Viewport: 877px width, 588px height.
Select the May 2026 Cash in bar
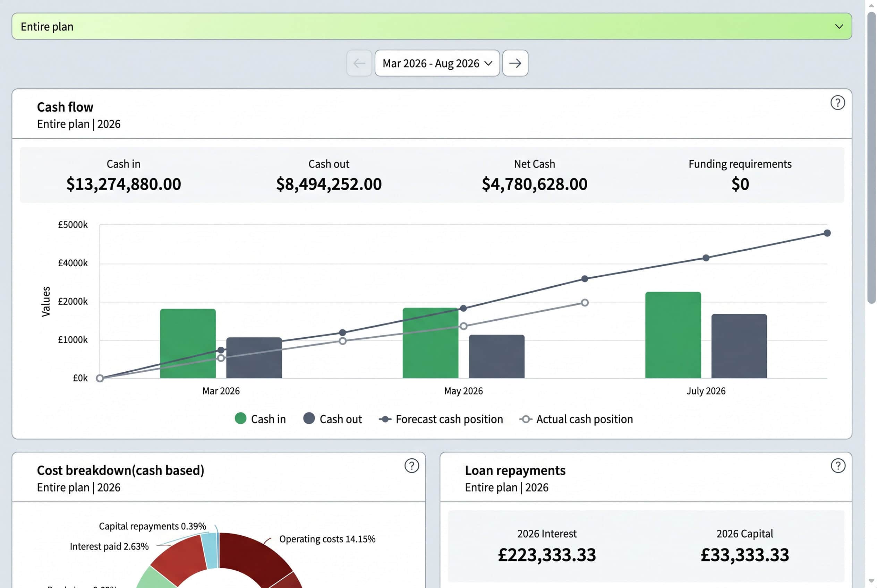tap(431, 343)
